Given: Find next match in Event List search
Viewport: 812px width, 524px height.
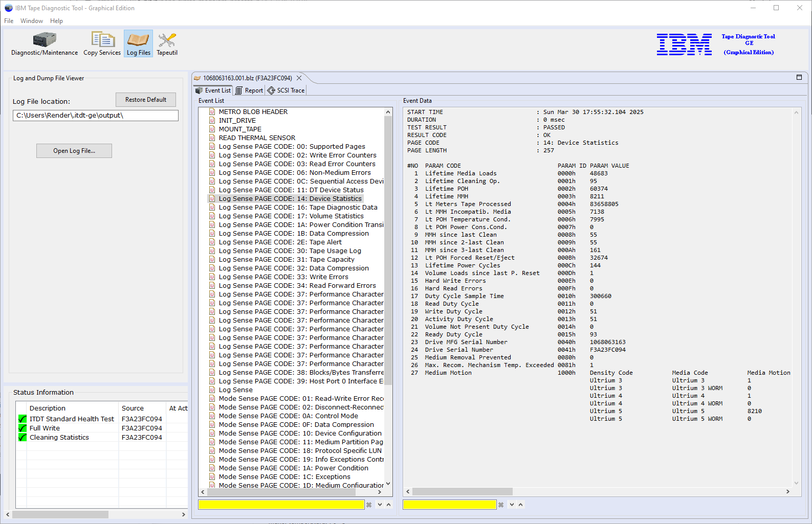Looking at the screenshot, I should 380,505.
